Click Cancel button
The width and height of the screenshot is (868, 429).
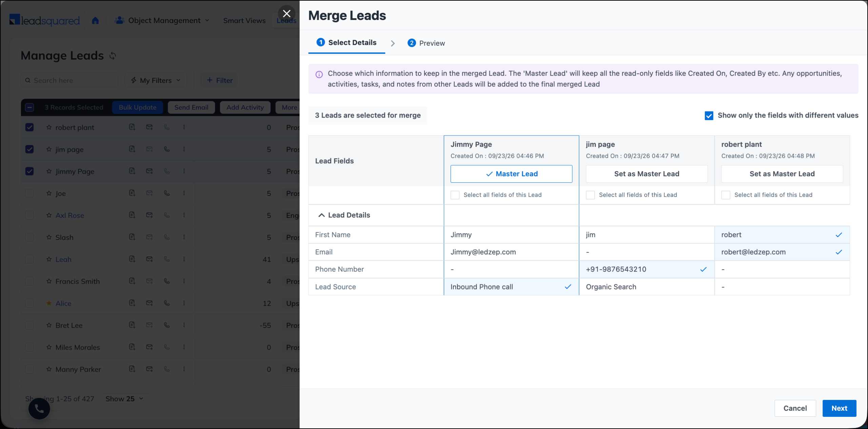tap(795, 408)
